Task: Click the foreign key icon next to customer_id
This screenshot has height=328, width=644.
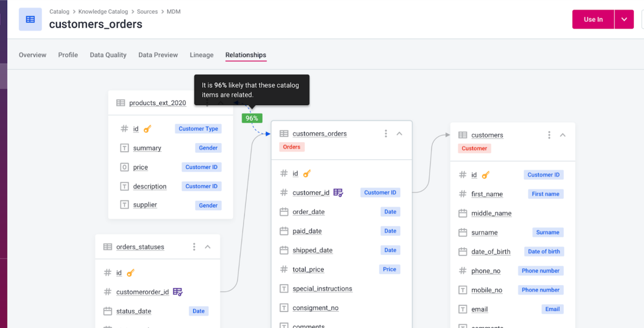Action: click(x=338, y=193)
